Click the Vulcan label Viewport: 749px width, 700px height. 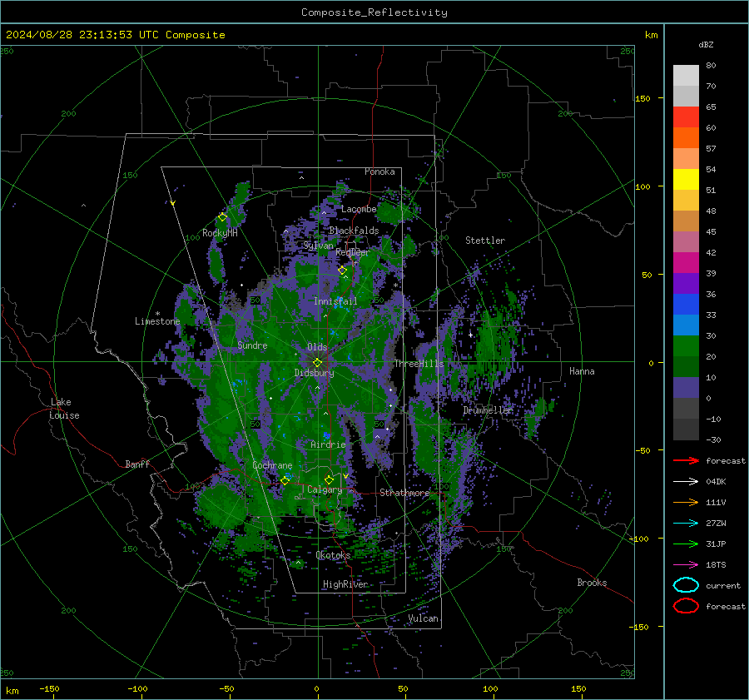423,618
